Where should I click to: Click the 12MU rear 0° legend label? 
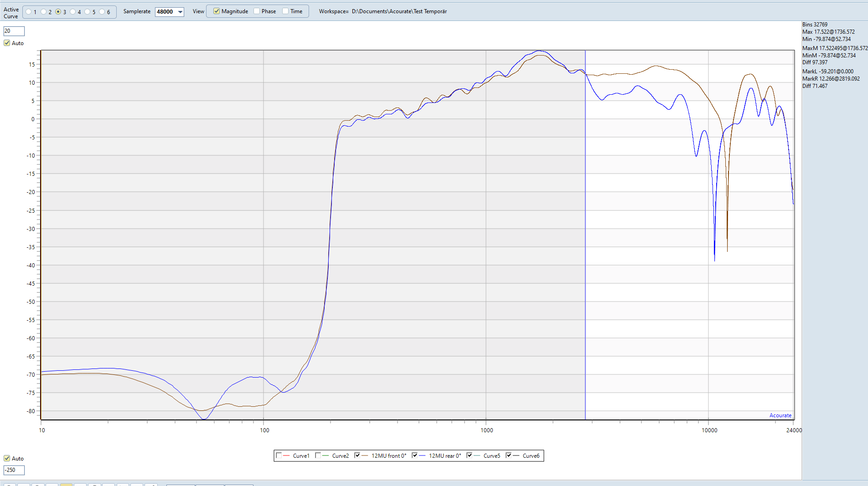445,456
